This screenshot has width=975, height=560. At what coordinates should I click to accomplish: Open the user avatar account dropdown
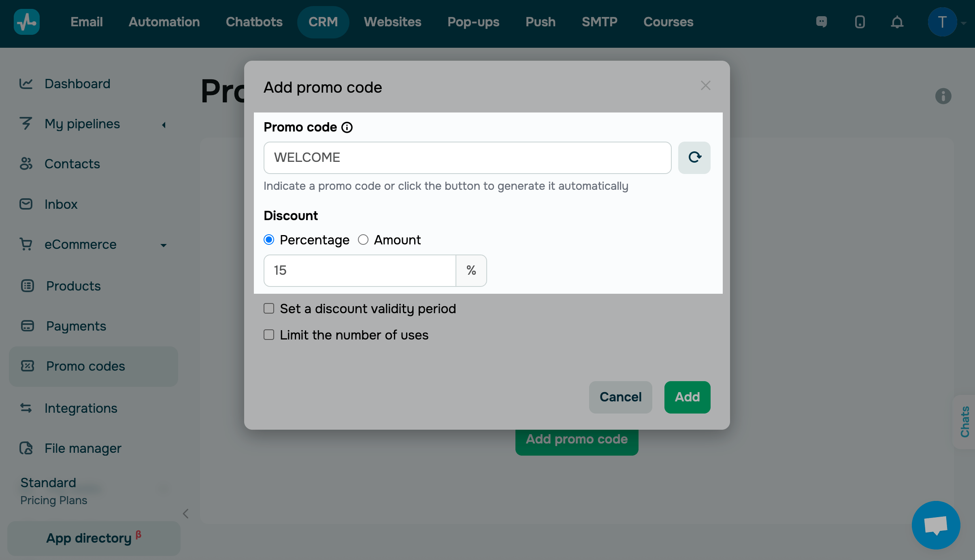943,22
